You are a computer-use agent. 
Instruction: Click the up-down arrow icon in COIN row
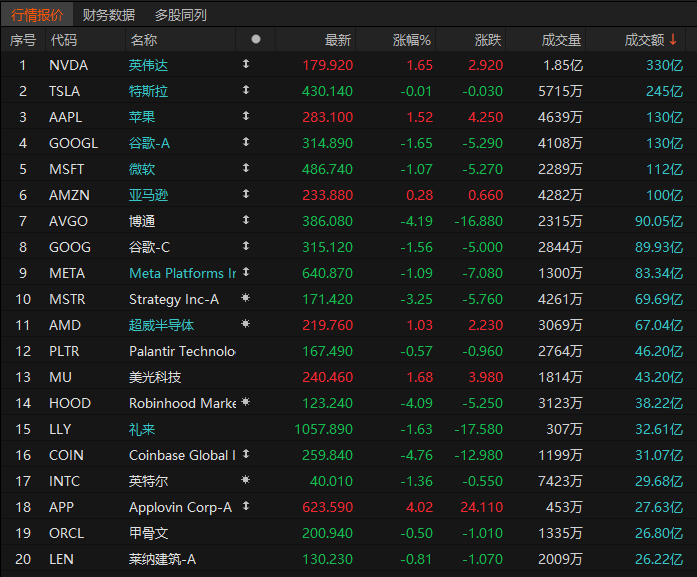(x=246, y=455)
